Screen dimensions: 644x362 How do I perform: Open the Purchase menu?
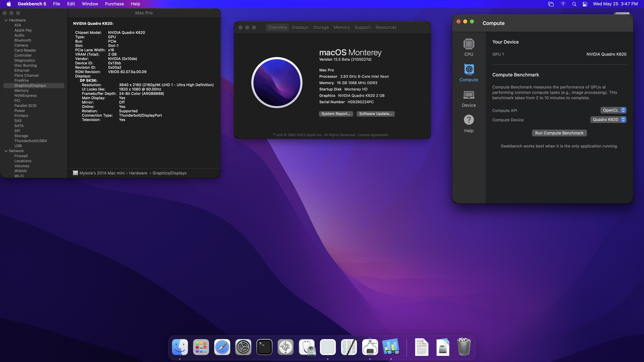(115, 4)
